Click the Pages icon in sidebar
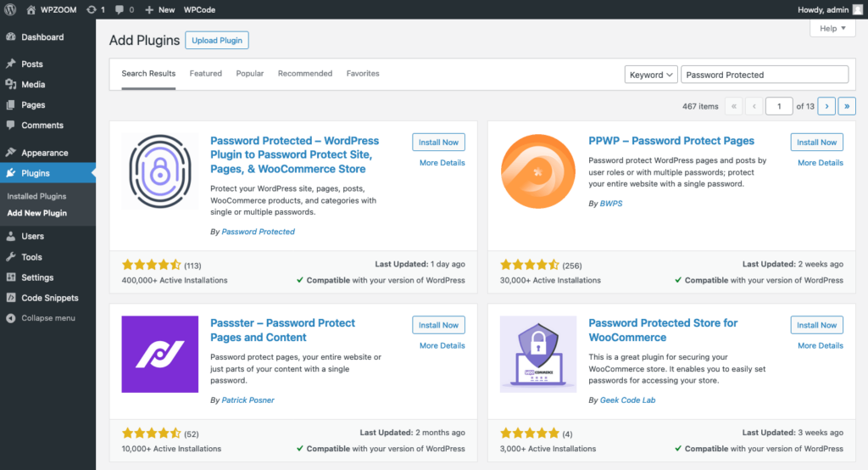The image size is (868, 470). (10, 104)
